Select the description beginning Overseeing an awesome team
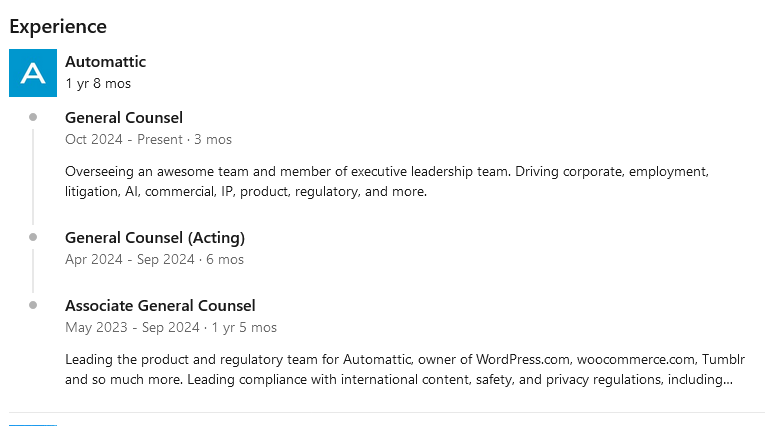This screenshot has width=783, height=426. pos(387,181)
